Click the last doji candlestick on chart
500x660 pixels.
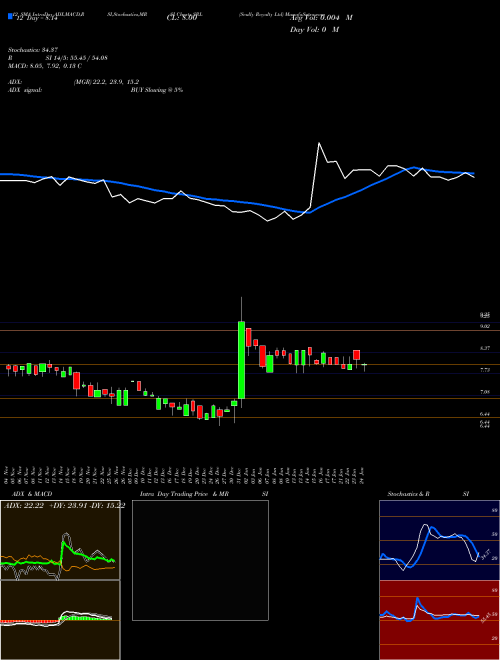[x=364, y=365]
